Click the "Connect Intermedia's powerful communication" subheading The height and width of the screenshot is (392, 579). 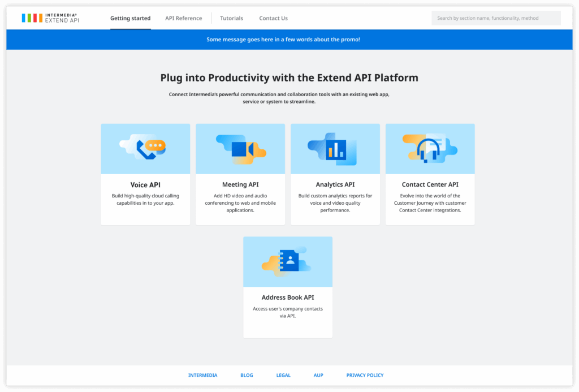tap(279, 98)
